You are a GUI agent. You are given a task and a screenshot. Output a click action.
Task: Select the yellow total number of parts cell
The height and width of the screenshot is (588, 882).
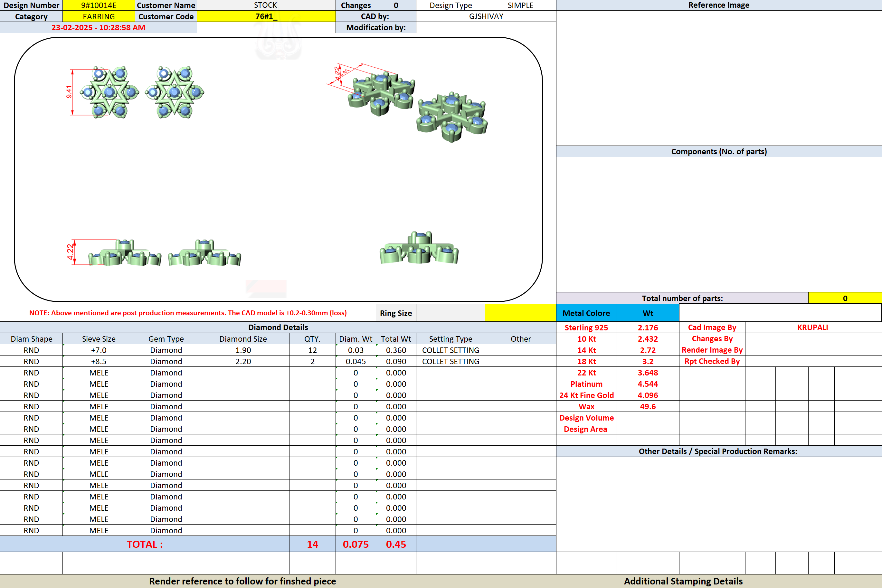(x=845, y=298)
